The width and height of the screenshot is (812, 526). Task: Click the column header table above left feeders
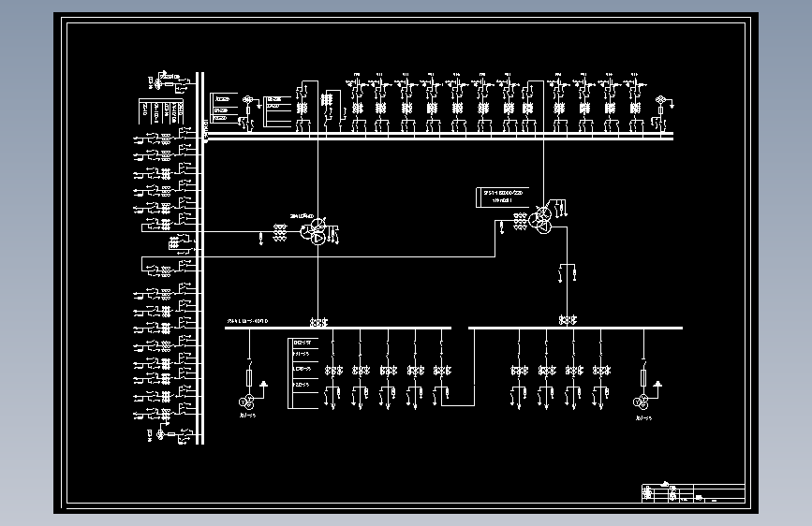click(161, 111)
